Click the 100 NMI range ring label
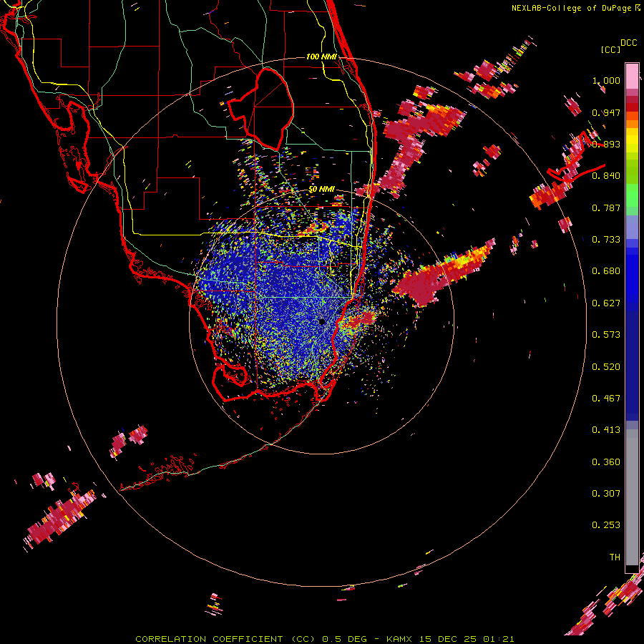The image size is (644, 644). click(x=321, y=57)
